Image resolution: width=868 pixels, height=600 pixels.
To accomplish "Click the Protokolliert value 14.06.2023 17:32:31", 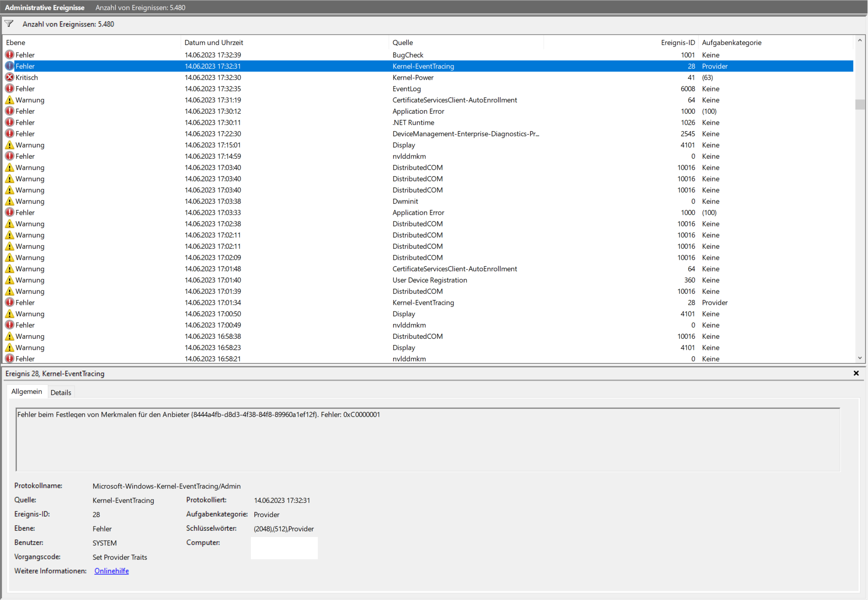I will (282, 500).
